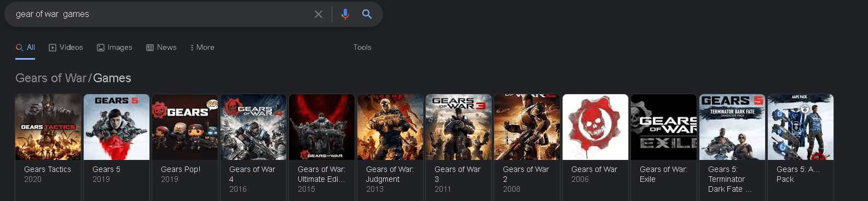Click the 'Gears 5: Terminator Dark Fate' title text

(730, 179)
